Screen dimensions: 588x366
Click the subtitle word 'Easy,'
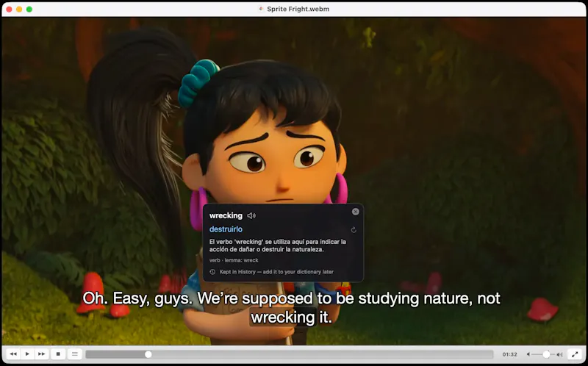132,298
